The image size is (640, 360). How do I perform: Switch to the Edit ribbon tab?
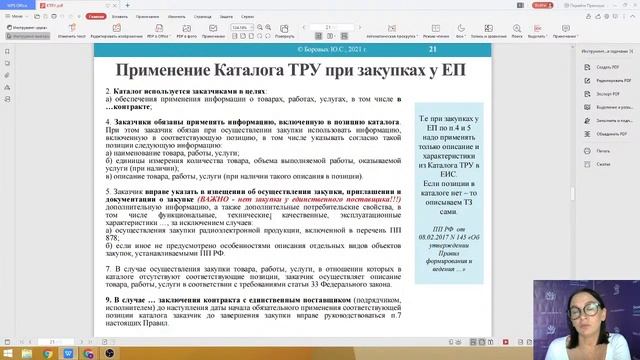click(176, 17)
